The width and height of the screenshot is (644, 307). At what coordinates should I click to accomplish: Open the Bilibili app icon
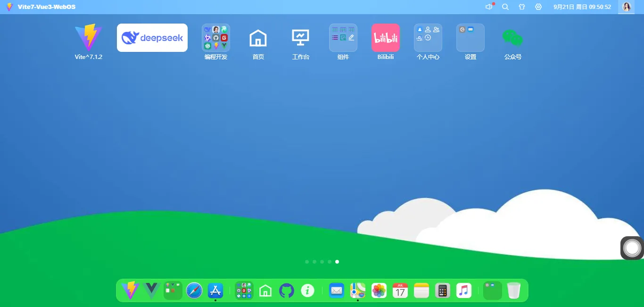386,38
